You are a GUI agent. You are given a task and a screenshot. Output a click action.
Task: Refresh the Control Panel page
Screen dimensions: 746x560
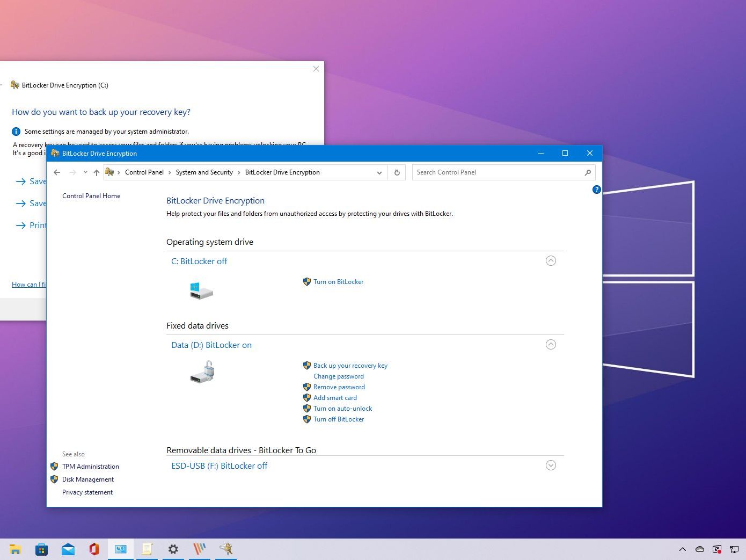click(x=397, y=172)
